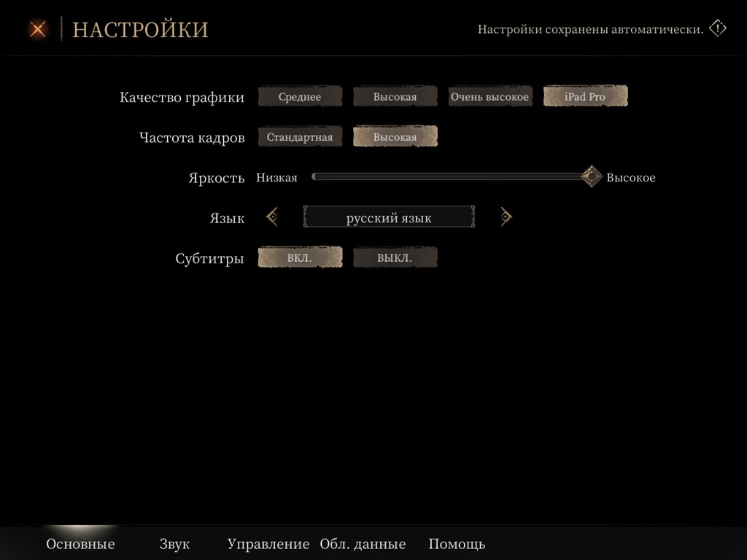This screenshot has width=747, height=560.
Task: Select the iPad Pro graphics preset
Action: (585, 97)
